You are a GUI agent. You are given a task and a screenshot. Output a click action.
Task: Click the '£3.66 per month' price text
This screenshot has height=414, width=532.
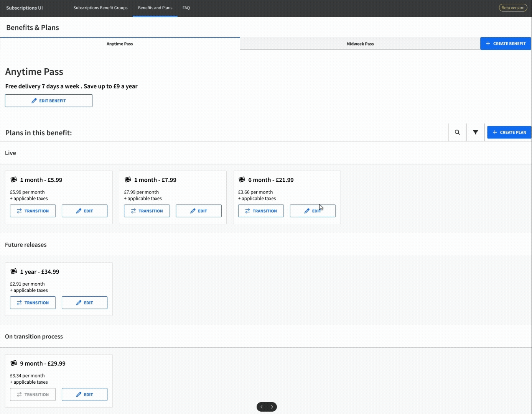coord(255,192)
